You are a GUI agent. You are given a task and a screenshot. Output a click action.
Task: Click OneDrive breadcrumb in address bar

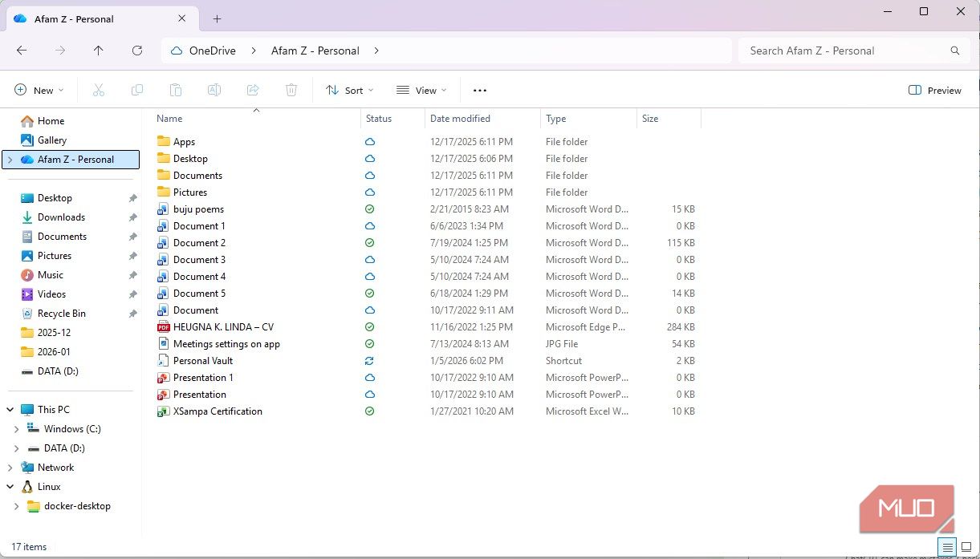tap(213, 51)
